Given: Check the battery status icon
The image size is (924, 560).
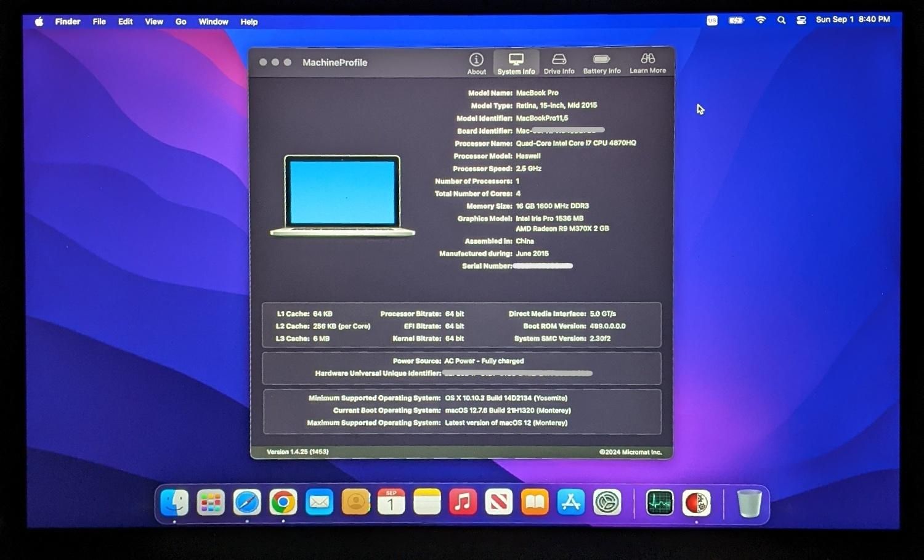Looking at the screenshot, I should point(736,20).
